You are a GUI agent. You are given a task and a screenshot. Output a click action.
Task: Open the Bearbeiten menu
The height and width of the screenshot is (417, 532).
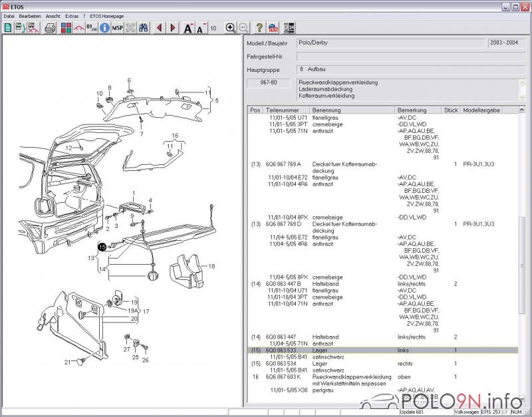[30, 16]
